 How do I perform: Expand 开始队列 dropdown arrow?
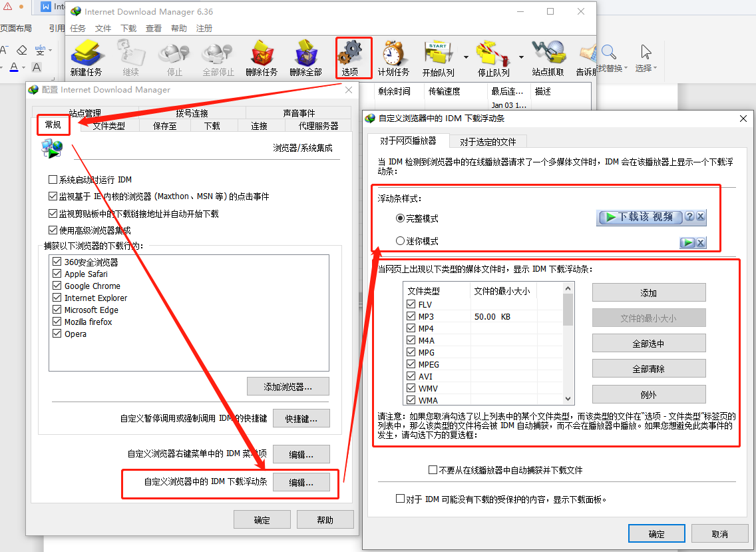(467, 57)
